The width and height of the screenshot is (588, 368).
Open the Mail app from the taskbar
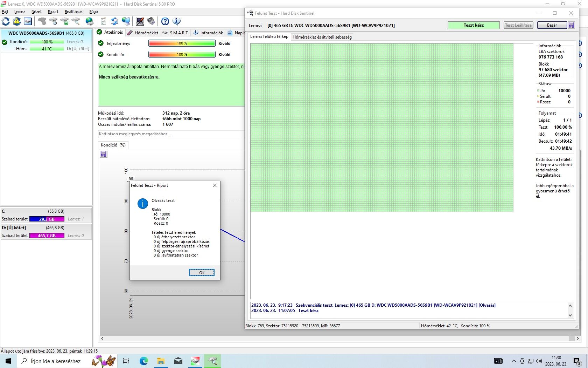click(178, 361)
